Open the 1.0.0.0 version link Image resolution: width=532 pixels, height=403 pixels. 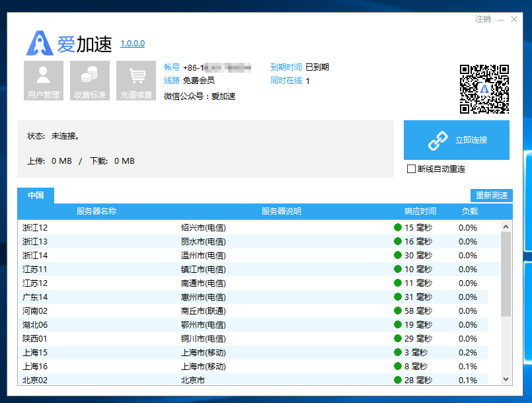(x=132, y=43)
